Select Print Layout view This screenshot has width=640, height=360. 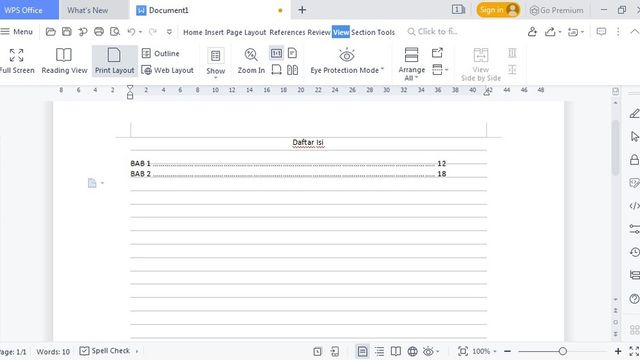114,61
